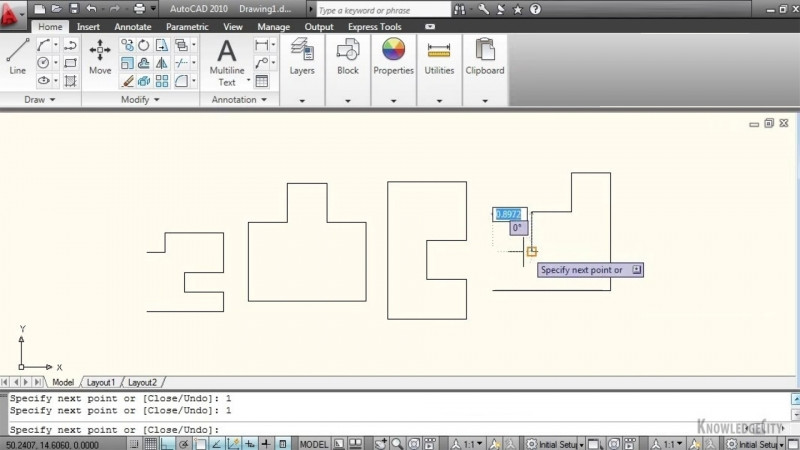The image size is (800, 450).
Task: Open the Insert ribbon tab
Action: click(88, 27)
